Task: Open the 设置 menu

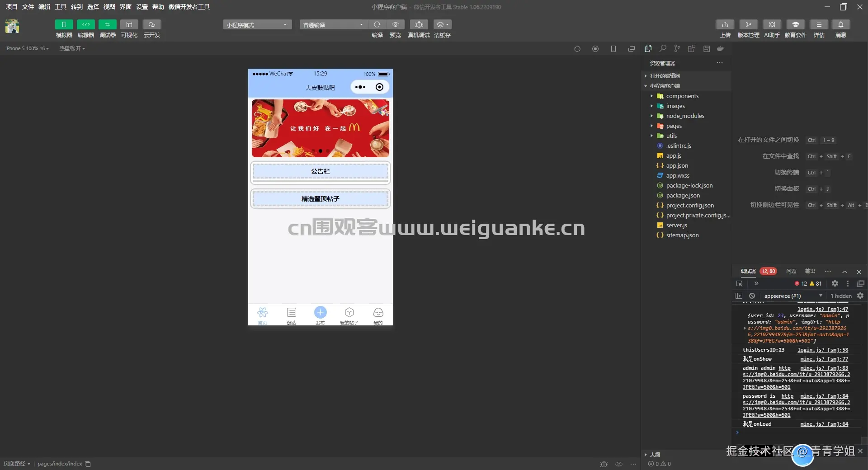Action: pyautogui.click(x=142, y=7)
